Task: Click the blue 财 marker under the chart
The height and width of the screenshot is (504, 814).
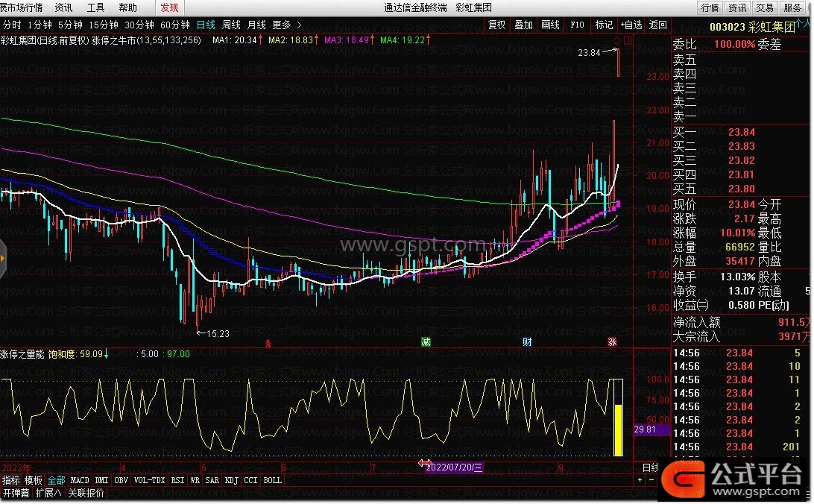Action: point(527,341)
